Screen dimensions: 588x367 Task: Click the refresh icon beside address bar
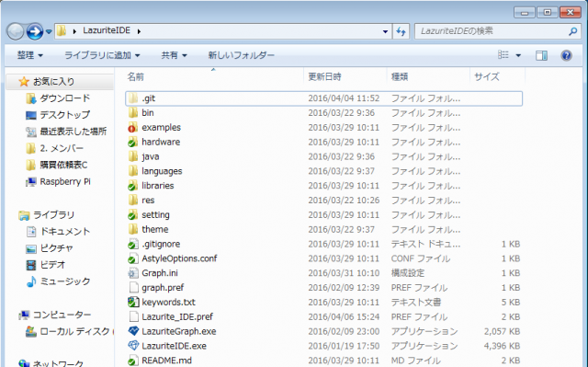click(401, 31)
